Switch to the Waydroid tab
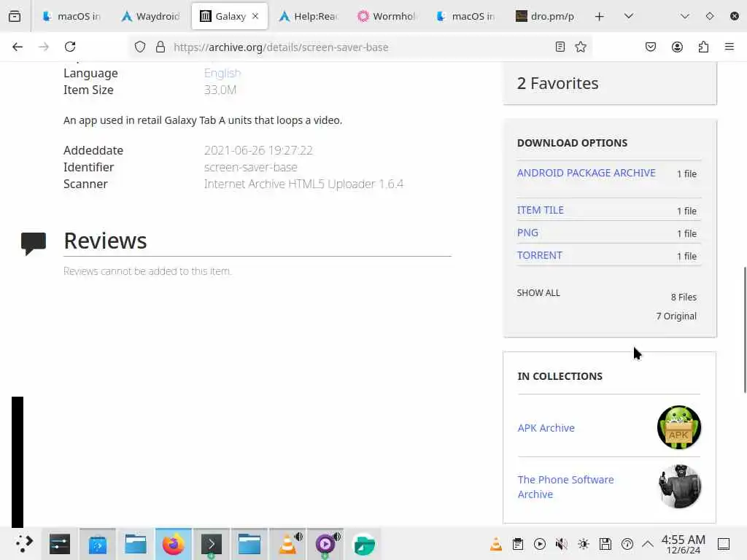The width and height of the screenshot is (747, 560). pos(150,16)
